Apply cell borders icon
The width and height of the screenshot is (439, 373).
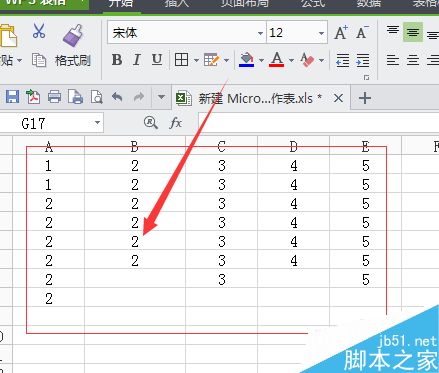[182, 60]
